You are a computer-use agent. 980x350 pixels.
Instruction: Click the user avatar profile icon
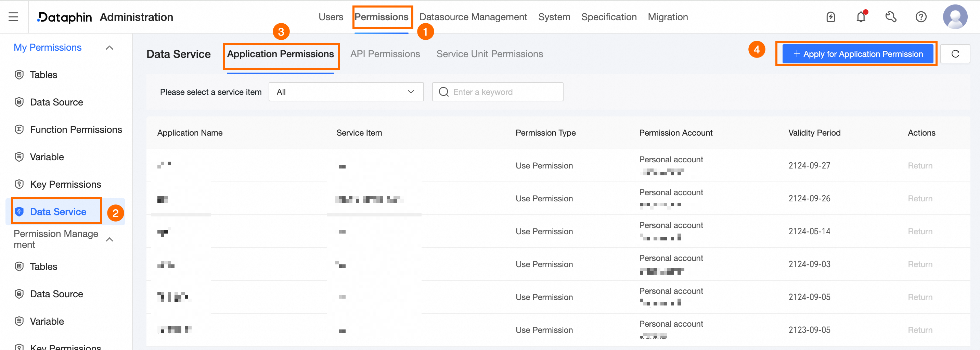coord(955,17)
